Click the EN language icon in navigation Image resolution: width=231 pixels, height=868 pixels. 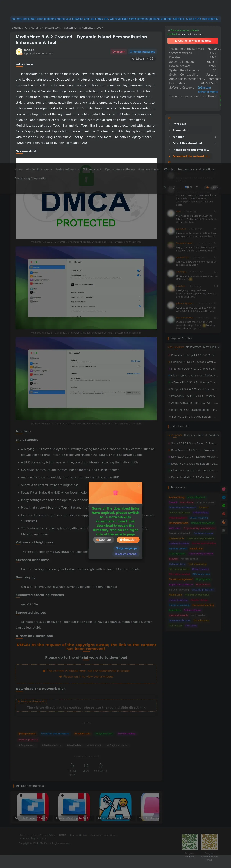pyautogui.click(x=188, y=187)
